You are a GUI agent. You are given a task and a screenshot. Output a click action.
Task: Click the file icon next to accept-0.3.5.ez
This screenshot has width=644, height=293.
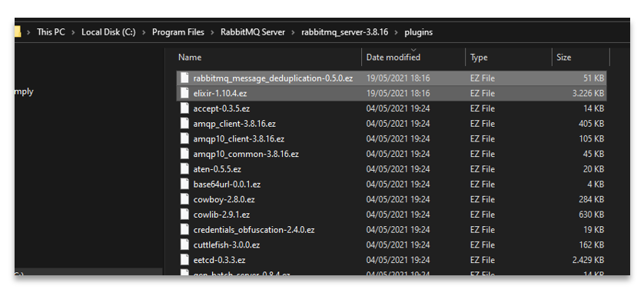coord(185,108)
